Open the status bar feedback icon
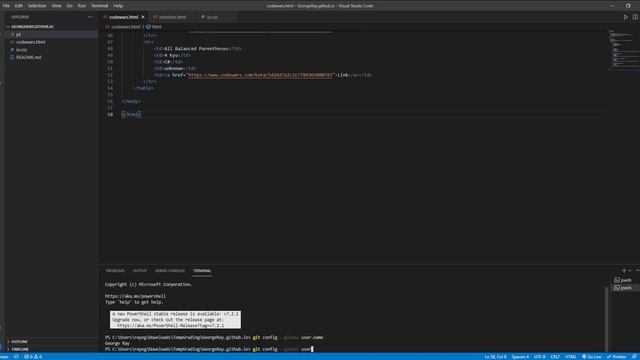The width and height of the screenshot is (640, 360). (634, 357)
